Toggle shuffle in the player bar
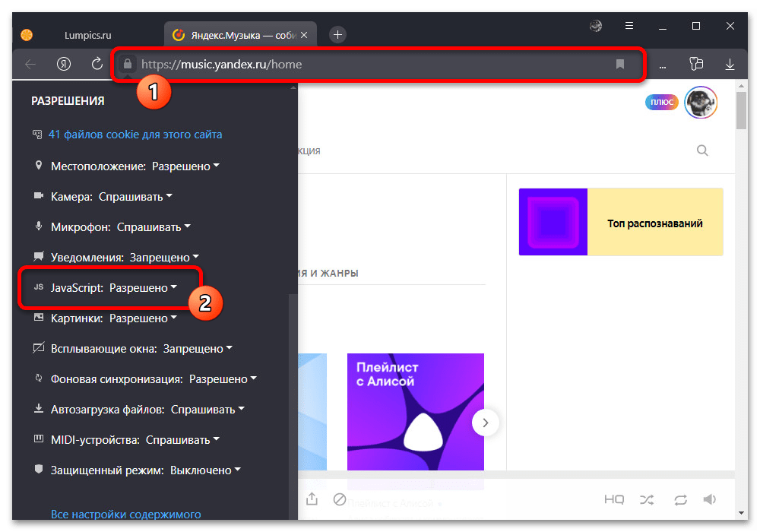760x532 pixels. pos(647,499)
